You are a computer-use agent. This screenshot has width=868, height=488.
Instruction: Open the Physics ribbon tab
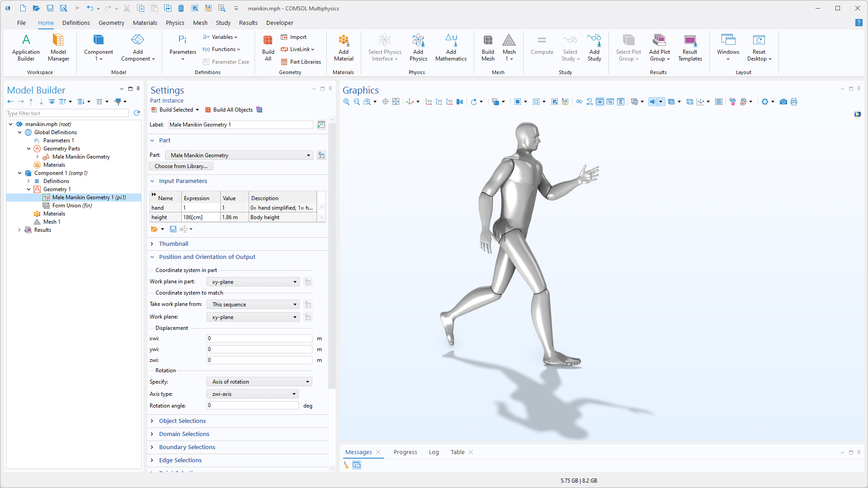[x=175, y=23]
